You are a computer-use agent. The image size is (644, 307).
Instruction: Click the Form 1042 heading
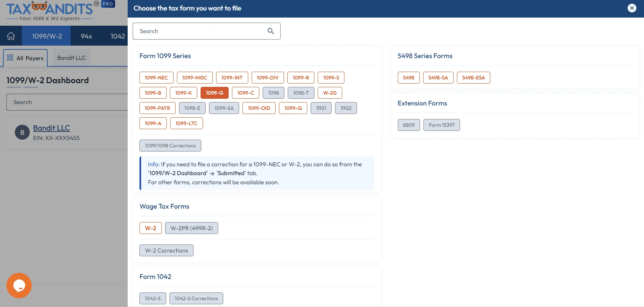point(155,277)
